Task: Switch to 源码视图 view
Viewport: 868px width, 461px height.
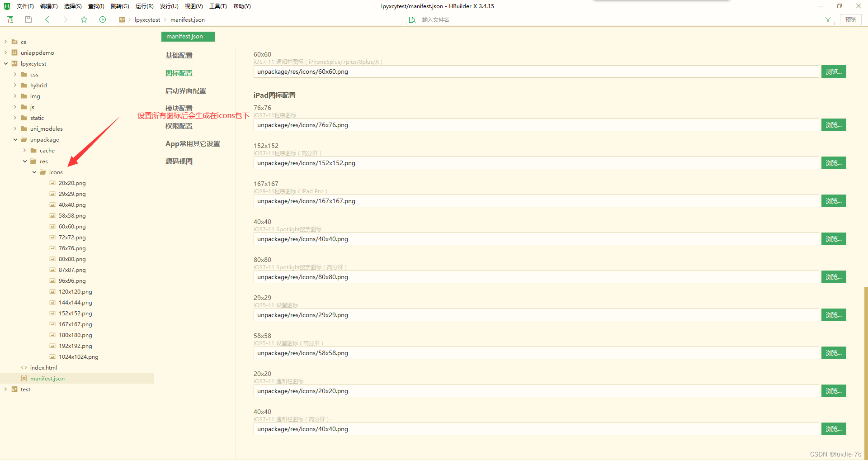Action: (x=179, y=161)
